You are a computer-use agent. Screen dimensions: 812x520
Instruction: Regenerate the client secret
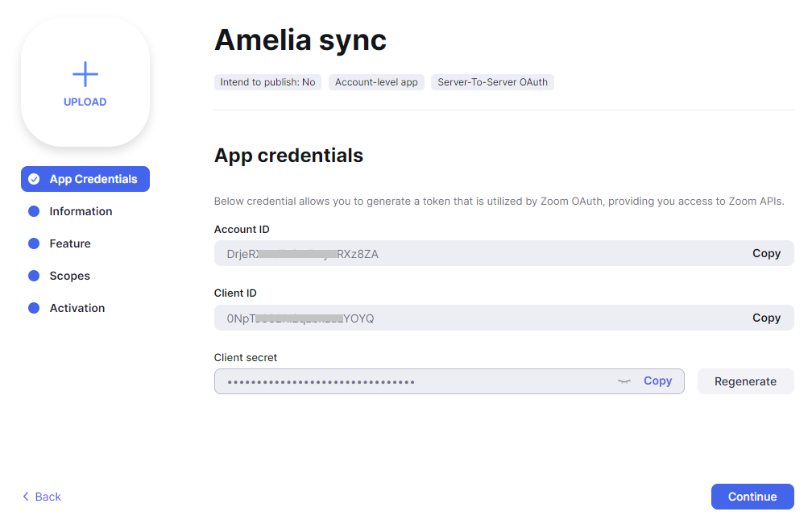click(745, 381)
